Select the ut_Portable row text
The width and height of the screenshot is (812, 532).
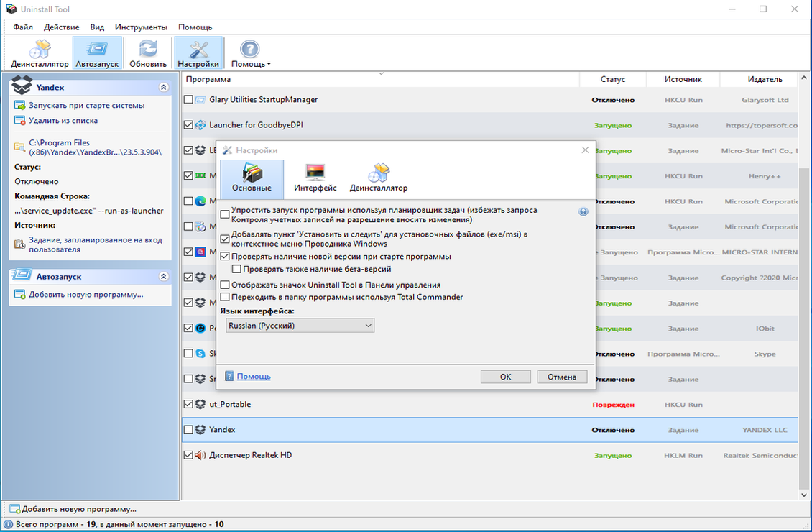point(230,404)
